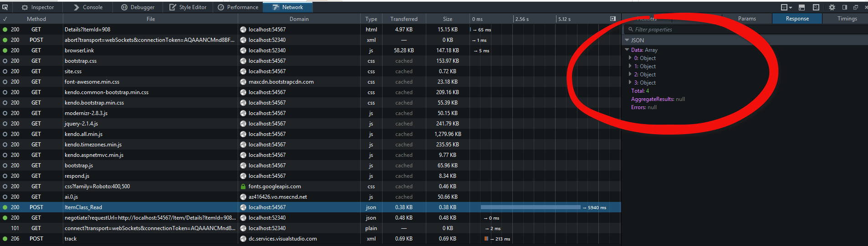
Task: Select the browserLink request row
Action: pyautogui.click(x=311, y=50)
